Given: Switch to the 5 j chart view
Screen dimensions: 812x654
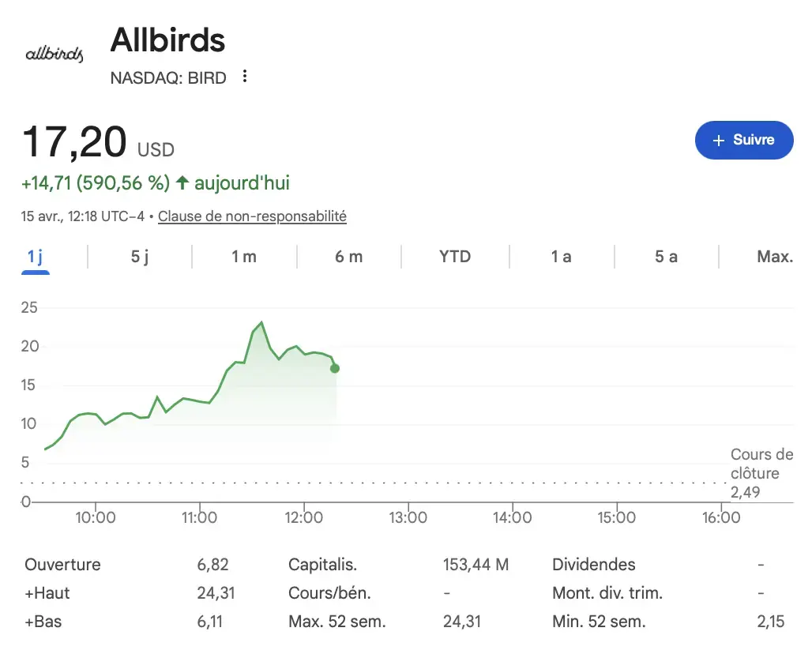Looking at the screenshot, I should pos(139,256).
